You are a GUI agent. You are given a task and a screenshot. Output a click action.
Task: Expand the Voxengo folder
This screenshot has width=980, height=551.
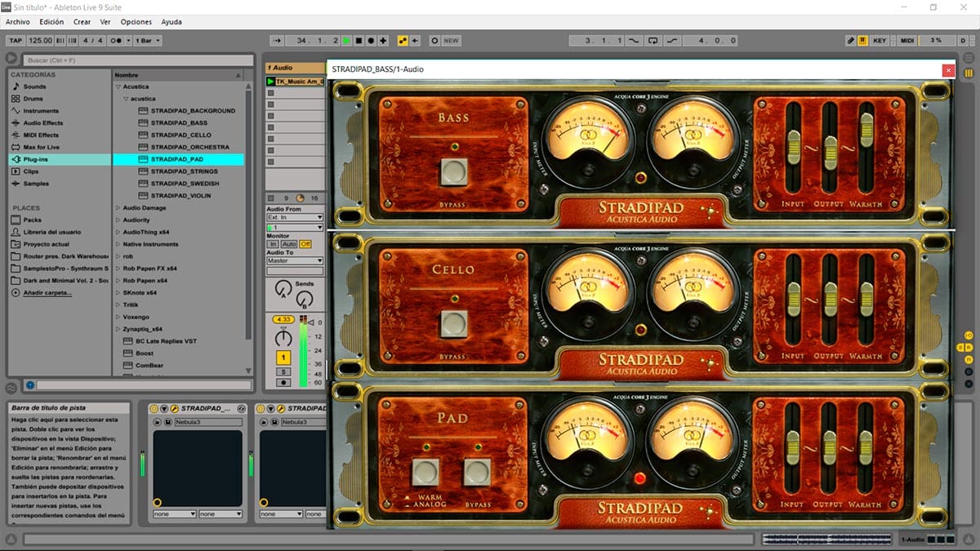[x=118, y=318]
